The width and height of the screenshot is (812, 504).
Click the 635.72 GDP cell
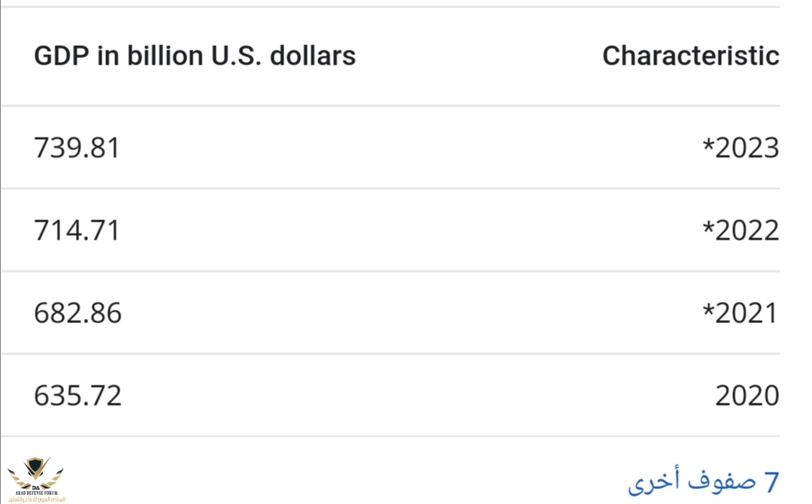[x=77, y=396]
